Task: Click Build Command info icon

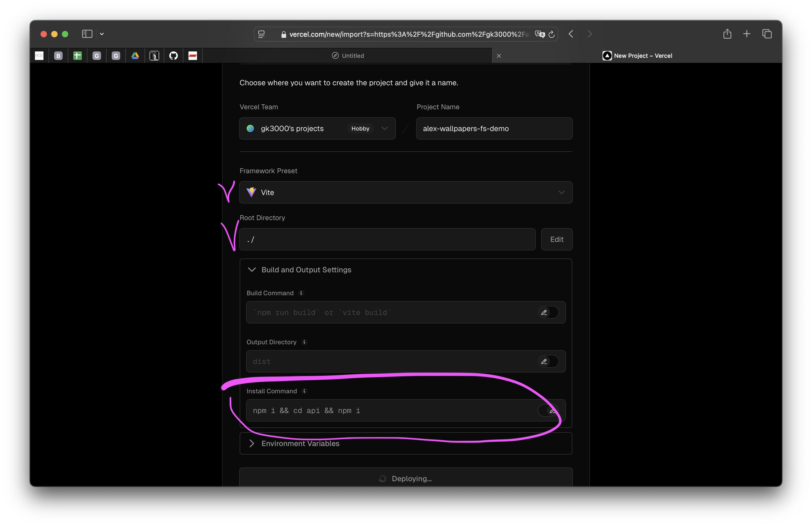Action: click(x=301, y=293)
